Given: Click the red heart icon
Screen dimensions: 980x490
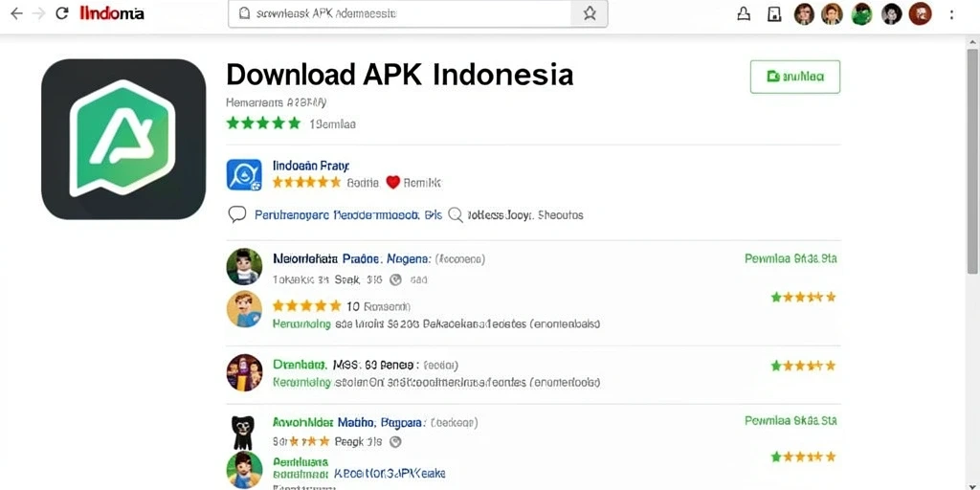Looking at the screenshot, I should 392,183.
